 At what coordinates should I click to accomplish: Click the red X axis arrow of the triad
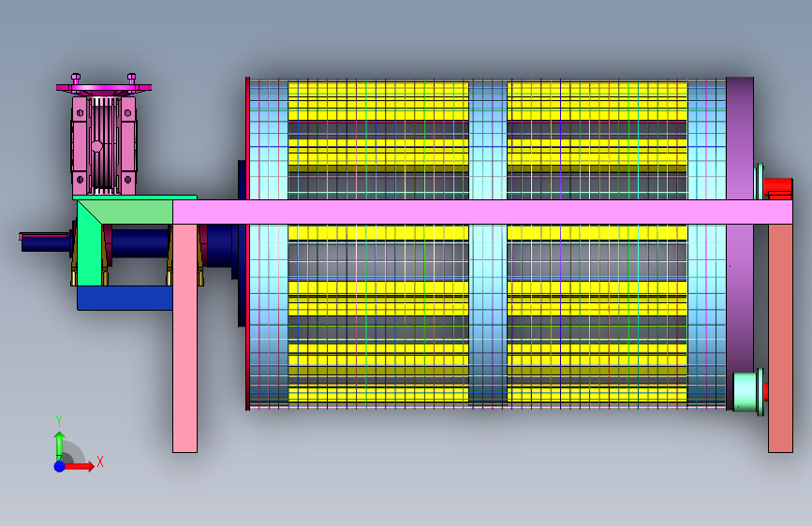pos(80,466)
